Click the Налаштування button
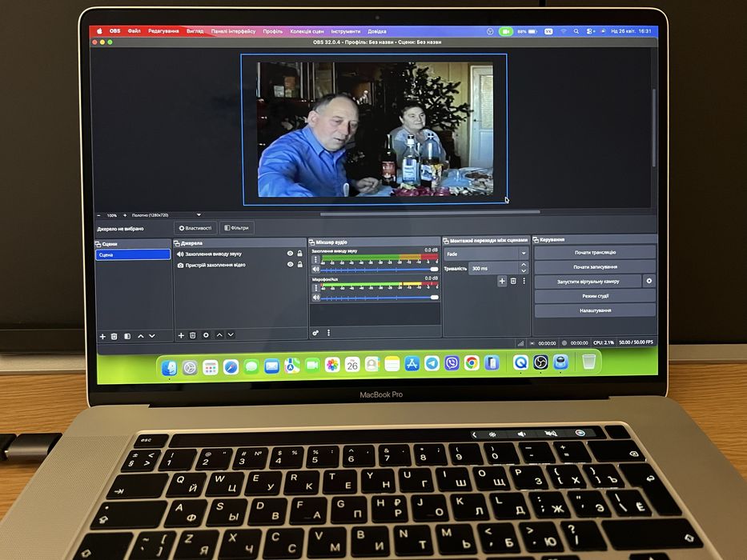This screenshot has width=747, height=560. 595,310
